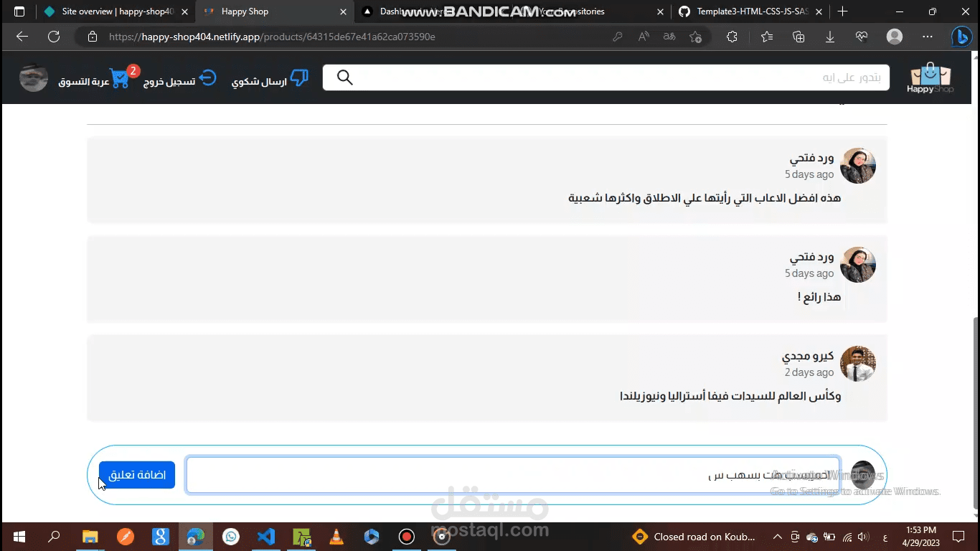Open VLC media player from taskbar
Image resolution: width=980 pixels, height=551 pixels.
click(336, 537)
